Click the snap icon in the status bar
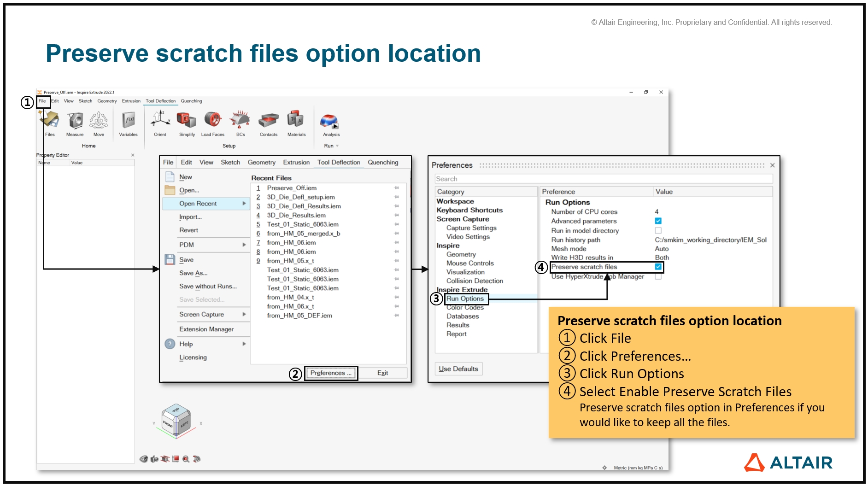Image resolution: width=868 pixels, height=486 pixels. [604, 468]
